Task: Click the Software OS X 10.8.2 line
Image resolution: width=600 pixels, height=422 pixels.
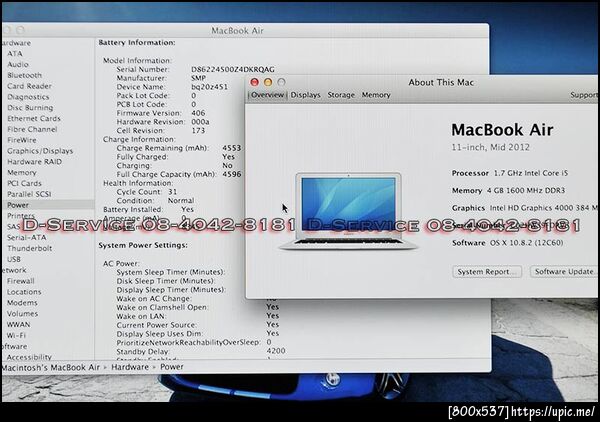Action: [507, 243]
